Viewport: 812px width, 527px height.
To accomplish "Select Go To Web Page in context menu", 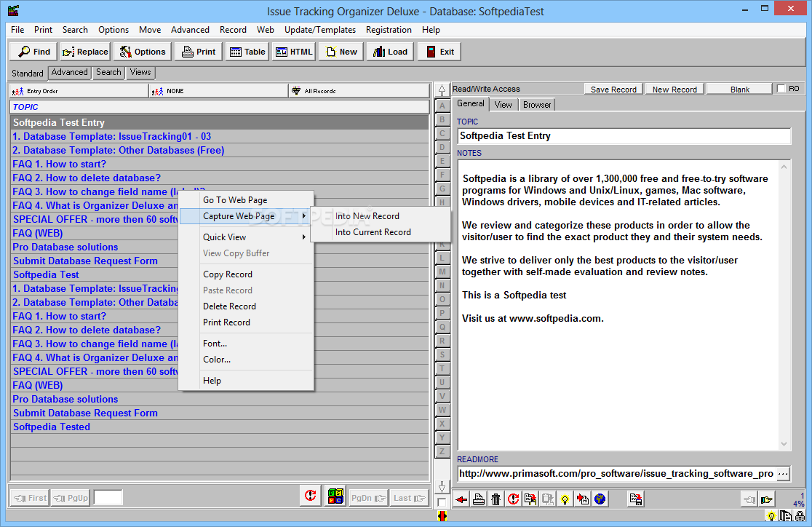I will (247, 200).
